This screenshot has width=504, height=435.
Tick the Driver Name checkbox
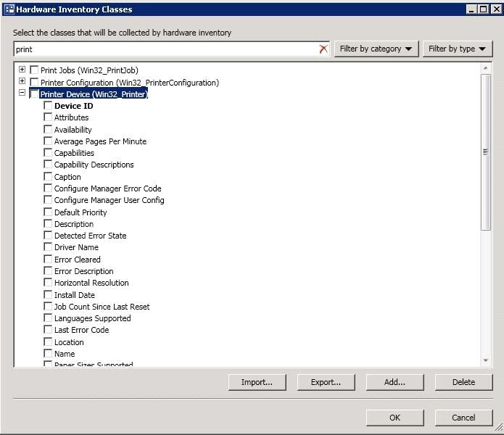click(x=48, y=246)
